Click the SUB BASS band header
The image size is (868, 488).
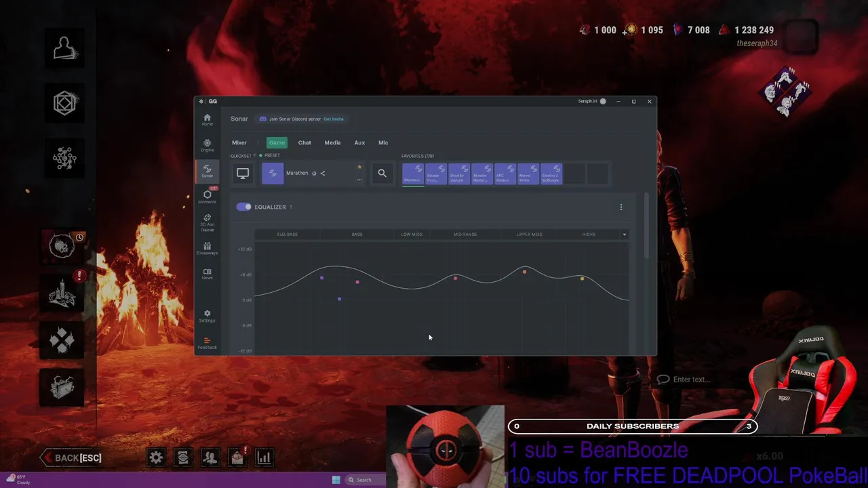pos(288,235)
